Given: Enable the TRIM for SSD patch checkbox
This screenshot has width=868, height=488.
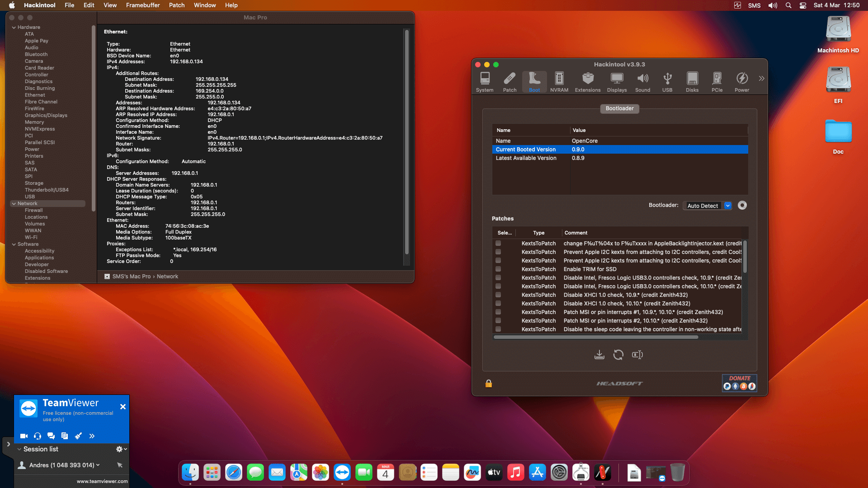Looking at the screenshot, I should pyautogui.click(x=498, y=269).
